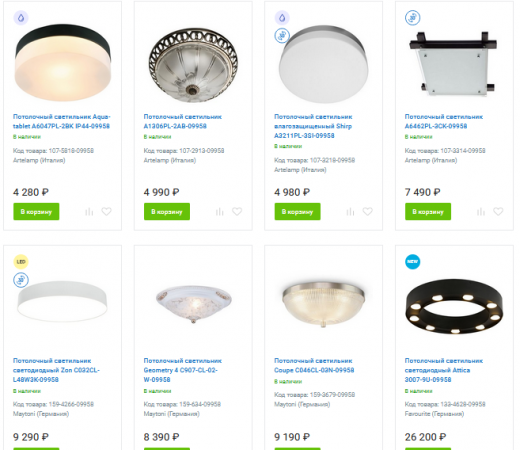Click heart icon for A6462PL-3CK lamp
The width and height of the screenshot is (520, 450).
tap(498, 211)
